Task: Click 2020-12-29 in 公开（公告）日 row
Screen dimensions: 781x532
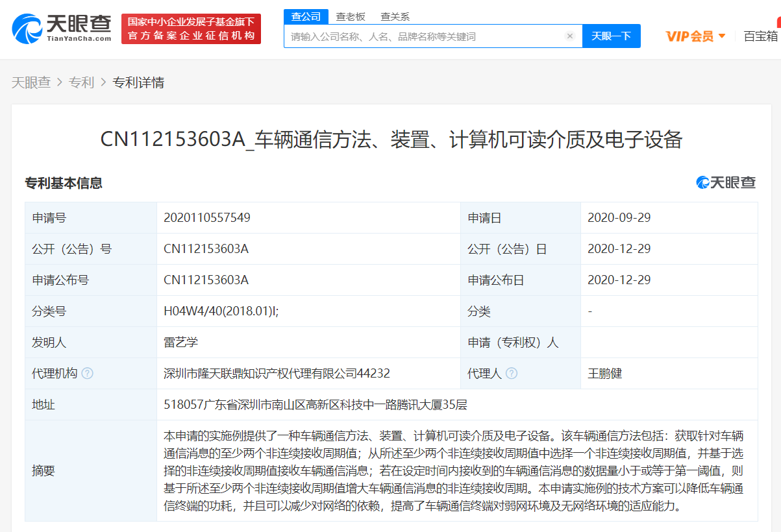Action: coord(619,249)
